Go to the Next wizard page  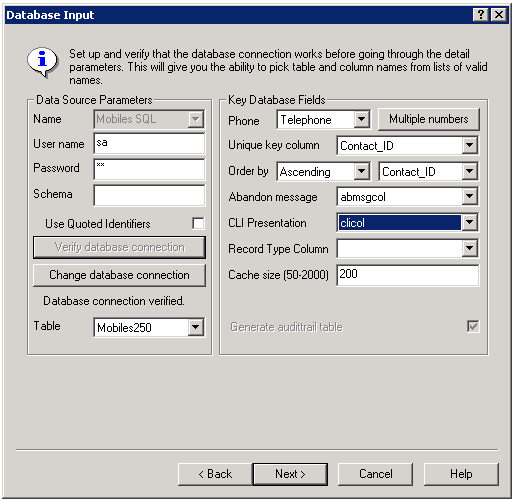290,474
